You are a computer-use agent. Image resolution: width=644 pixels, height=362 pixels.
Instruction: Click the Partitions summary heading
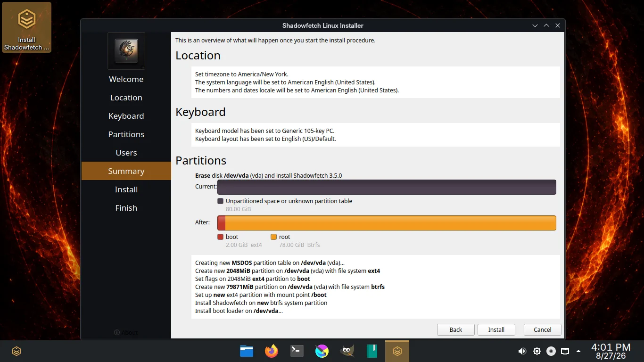click(x=201, y=161)
